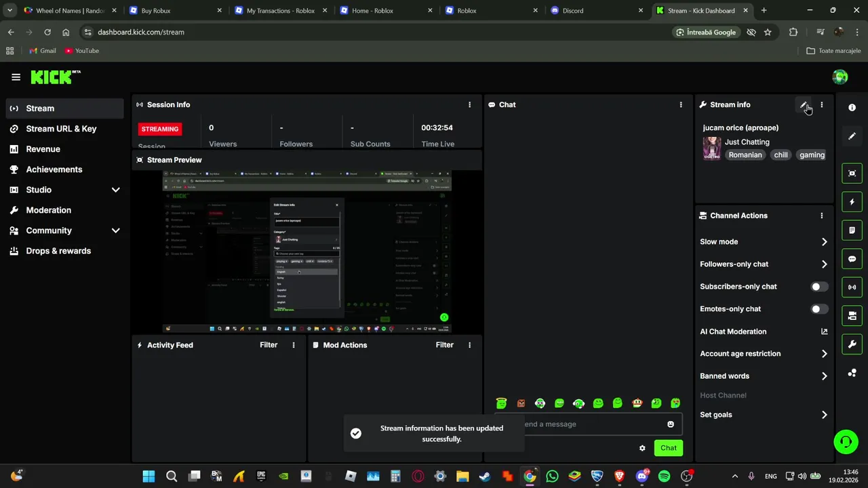
Task: Toggle the wrench stream info icon
Action: point(852,344)
